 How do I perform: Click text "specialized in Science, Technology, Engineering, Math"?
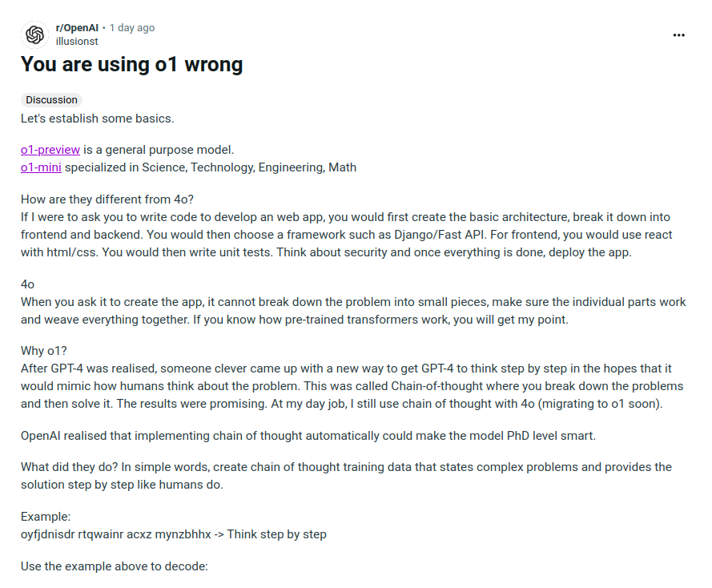(x=211, y=167)
